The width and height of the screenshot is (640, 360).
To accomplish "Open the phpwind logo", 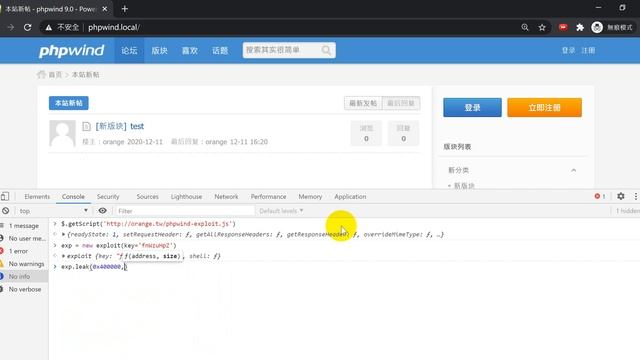I will pyautogui.click(x=71, y=51).
